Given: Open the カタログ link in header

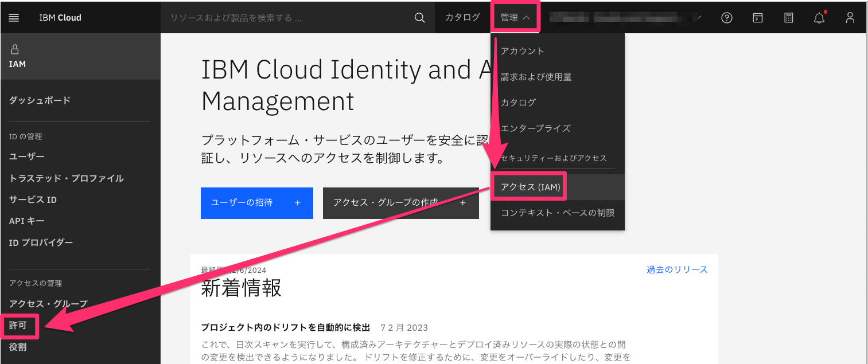Looking at the screenshot, I should [x=462, y=18].
